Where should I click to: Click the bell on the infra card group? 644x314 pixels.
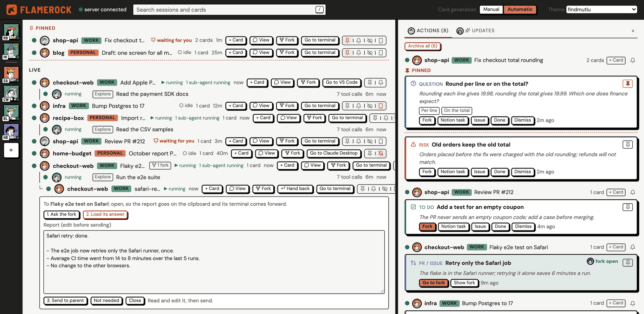[x=633, y=303]
